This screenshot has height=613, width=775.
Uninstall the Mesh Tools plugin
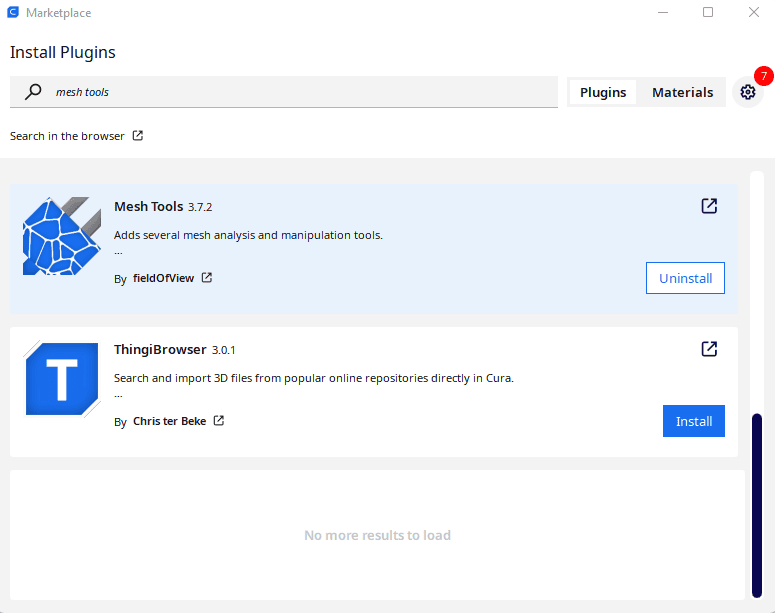(686, 278)
